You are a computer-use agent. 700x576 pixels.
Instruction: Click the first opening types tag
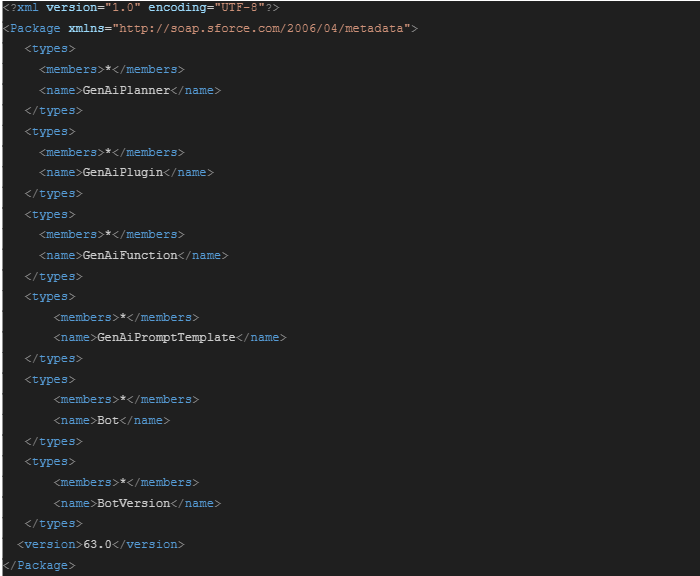(50, 49)
